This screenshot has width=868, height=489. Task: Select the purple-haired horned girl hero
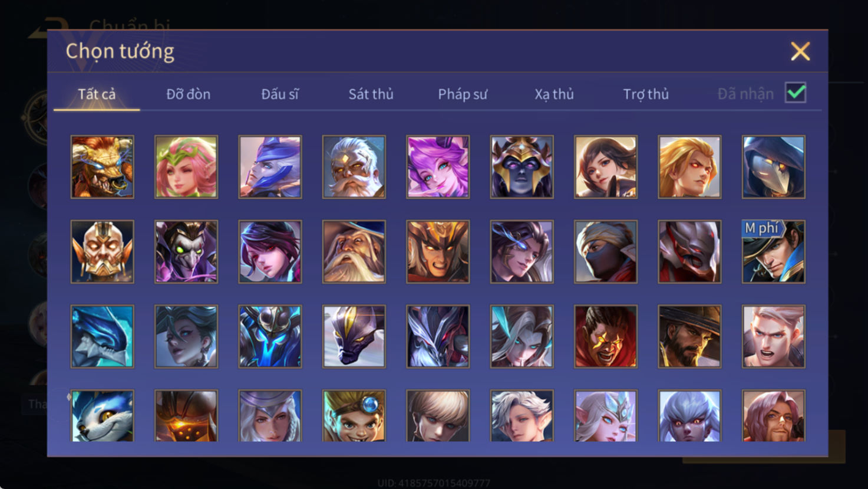(x=438, y=167)
